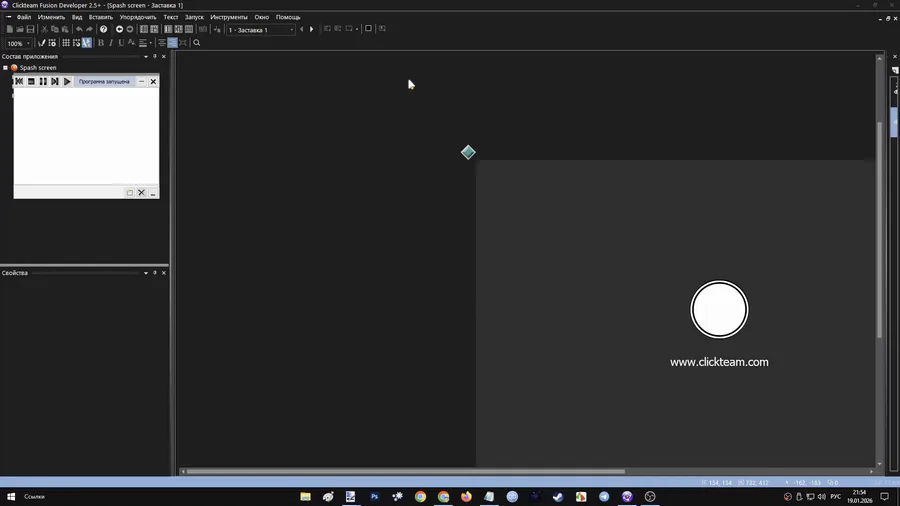Pin the Свойства panel
The image size is (900, 506).
[x=155, y=273]
